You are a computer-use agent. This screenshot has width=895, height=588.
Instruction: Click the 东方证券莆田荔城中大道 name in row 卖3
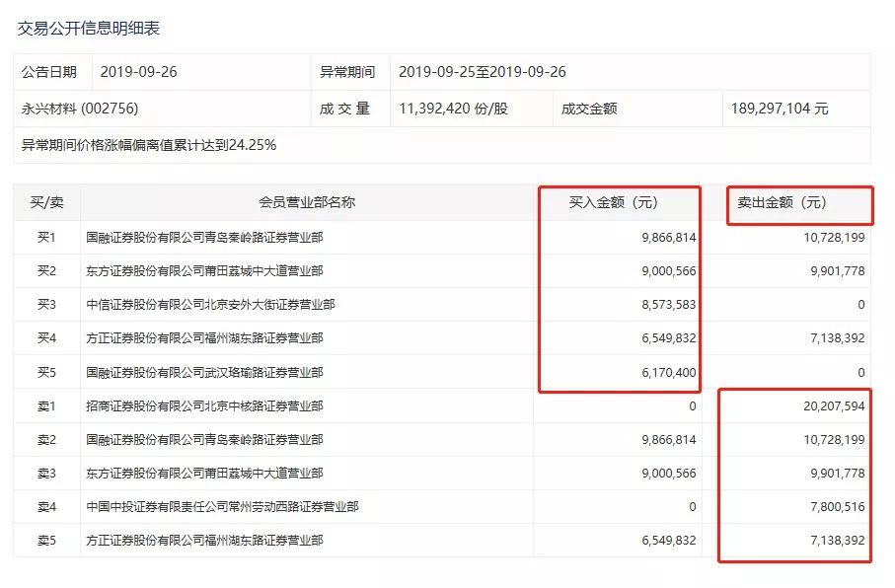[x=204, y=474]
